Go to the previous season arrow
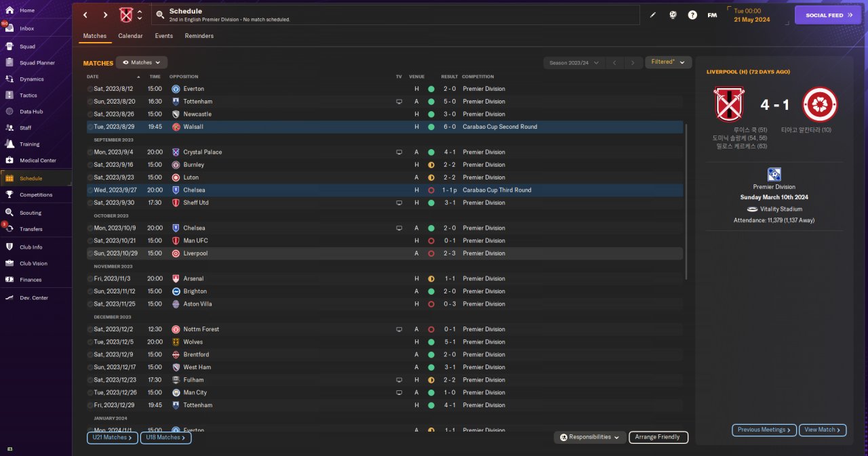Screen dimensions: 868x456 tap(614, 62)
